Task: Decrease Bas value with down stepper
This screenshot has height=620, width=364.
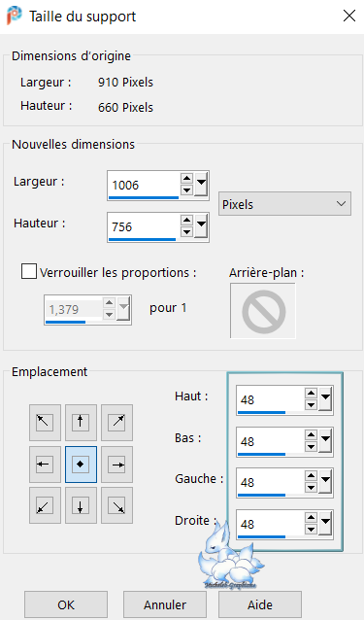Action: (311, 447)
